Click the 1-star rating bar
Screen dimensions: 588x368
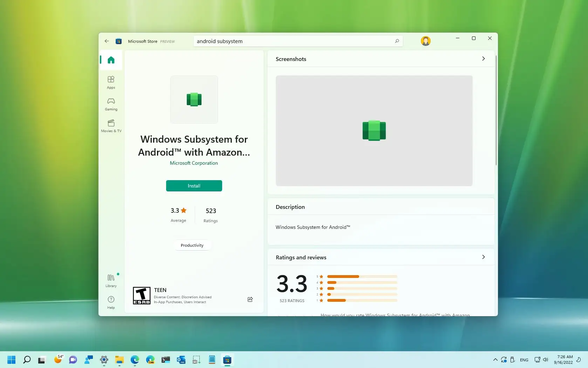coord(362,300)
